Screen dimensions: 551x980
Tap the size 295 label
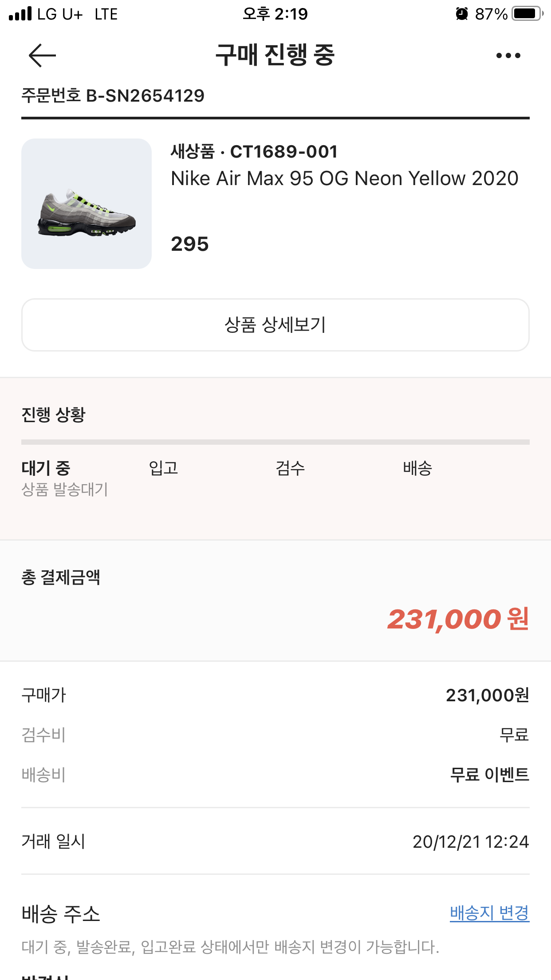click(x=190, y=244)
